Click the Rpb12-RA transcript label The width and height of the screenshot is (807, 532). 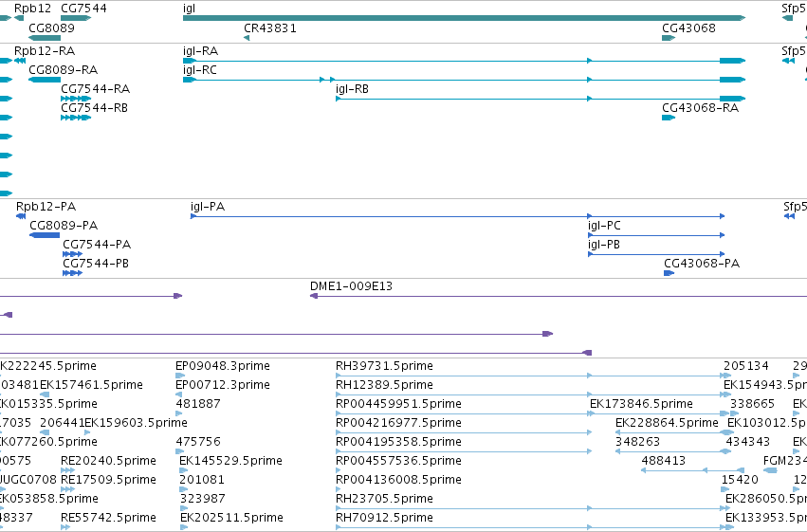coord(45,51)
